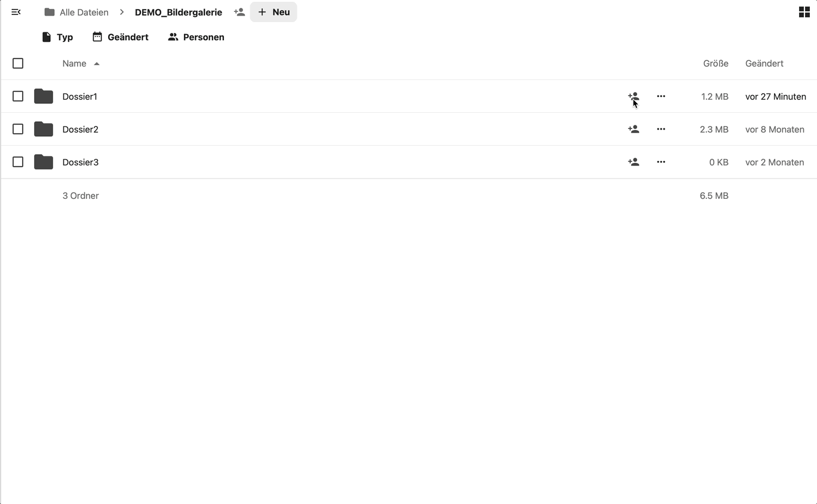Check the select-all checkbox in header
817x504 pixels.
click(x=18, y=63)
